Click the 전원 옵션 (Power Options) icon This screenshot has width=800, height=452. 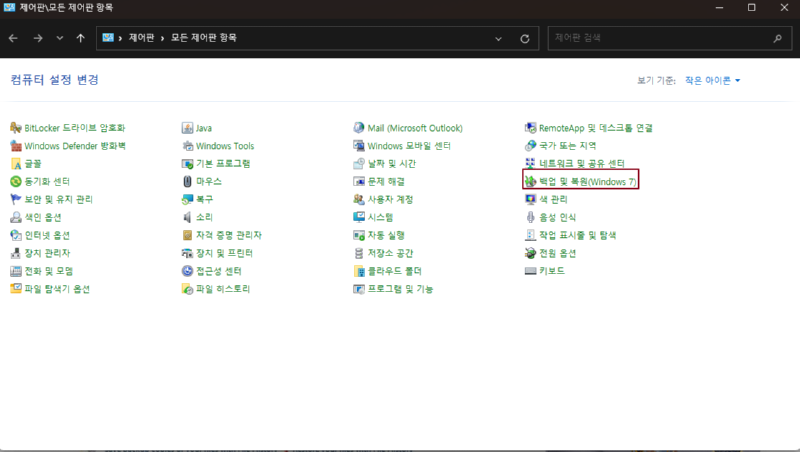click(531, 253)
